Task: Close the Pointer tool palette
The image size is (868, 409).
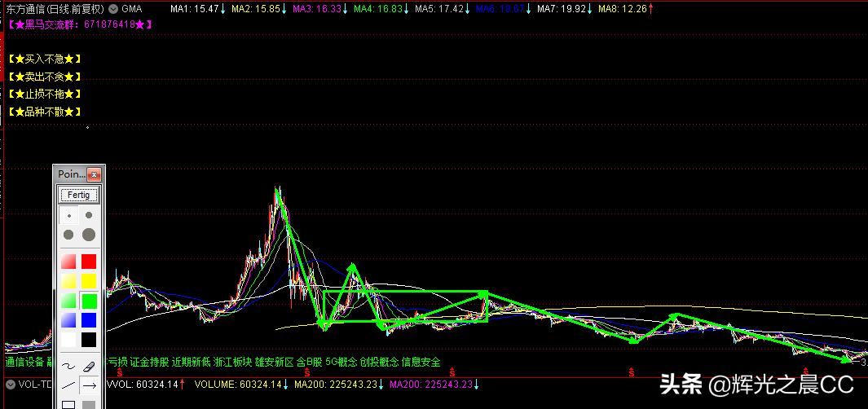Action: pos(95,174)
